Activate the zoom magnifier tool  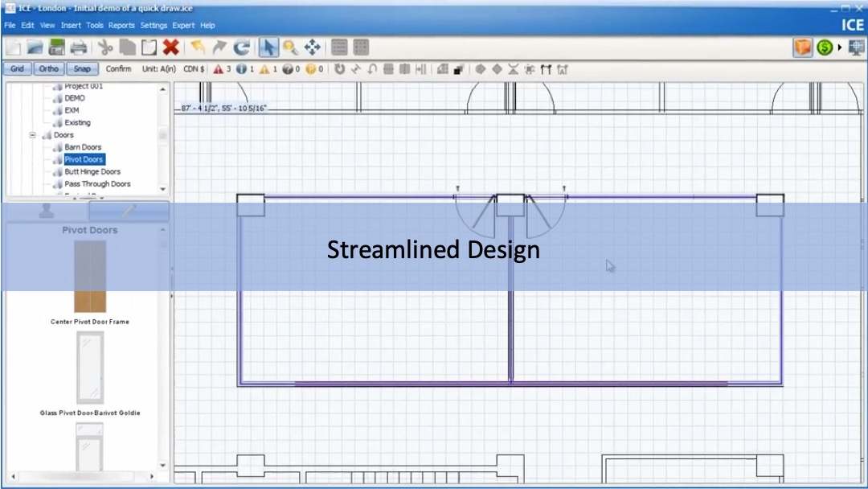tap(290, 47)
